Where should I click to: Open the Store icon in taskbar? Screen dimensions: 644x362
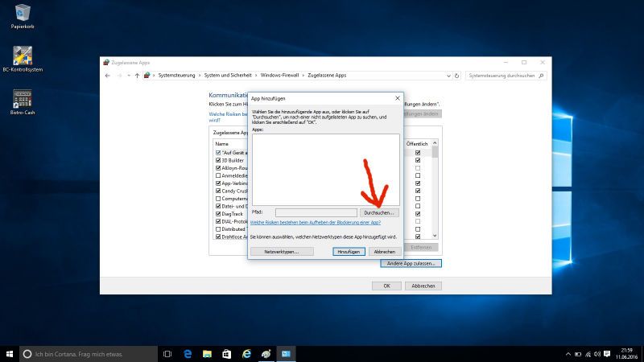226,353
